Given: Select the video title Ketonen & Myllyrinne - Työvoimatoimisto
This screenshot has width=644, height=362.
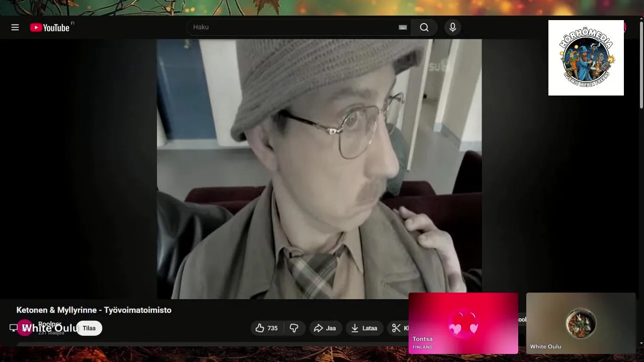Looking at the screenshot, I should [x=94, y=310].
